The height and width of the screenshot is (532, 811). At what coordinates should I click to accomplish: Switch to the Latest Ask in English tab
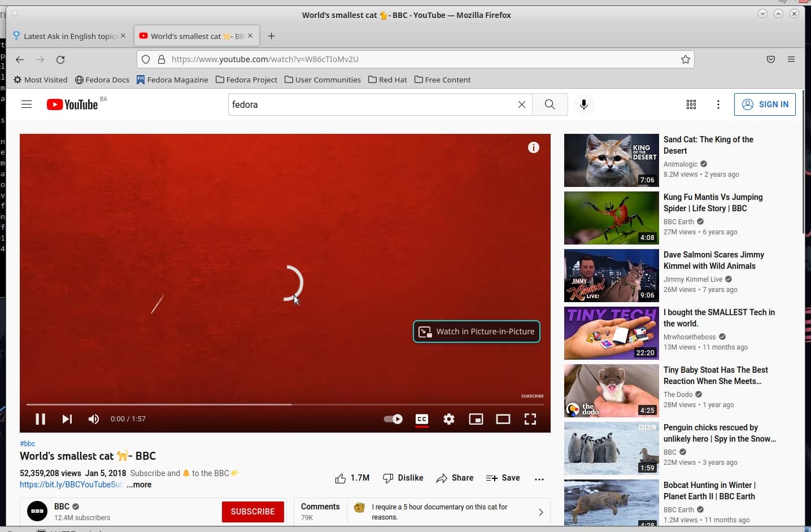68,36
